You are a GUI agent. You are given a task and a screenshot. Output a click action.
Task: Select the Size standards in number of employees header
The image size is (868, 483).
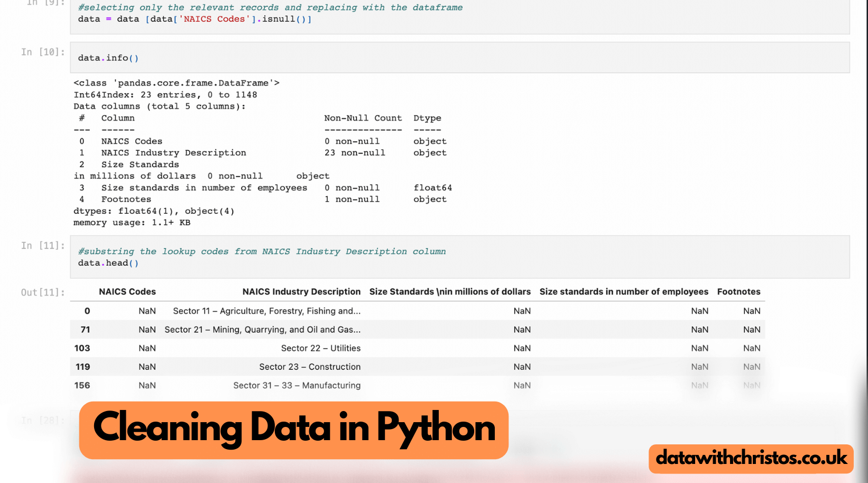(x=624, y=291)
